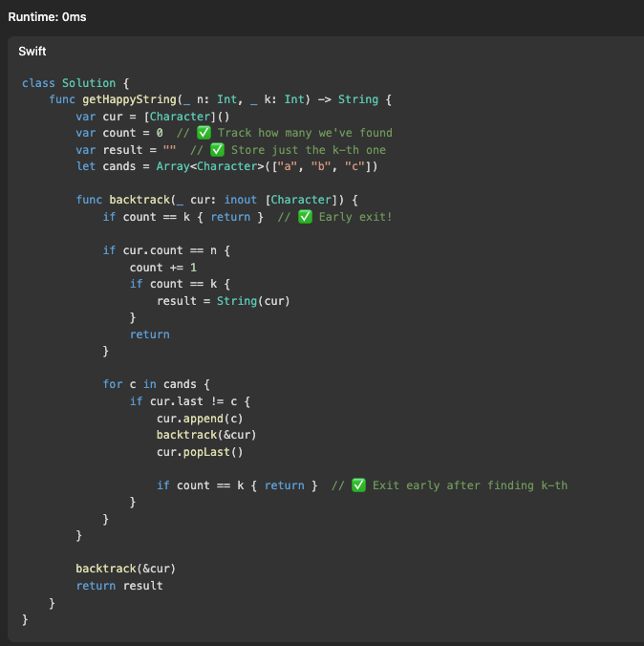Click the standalone "return" below result assignment block
This screenshot has height=646, width=644.
(150, 334)
